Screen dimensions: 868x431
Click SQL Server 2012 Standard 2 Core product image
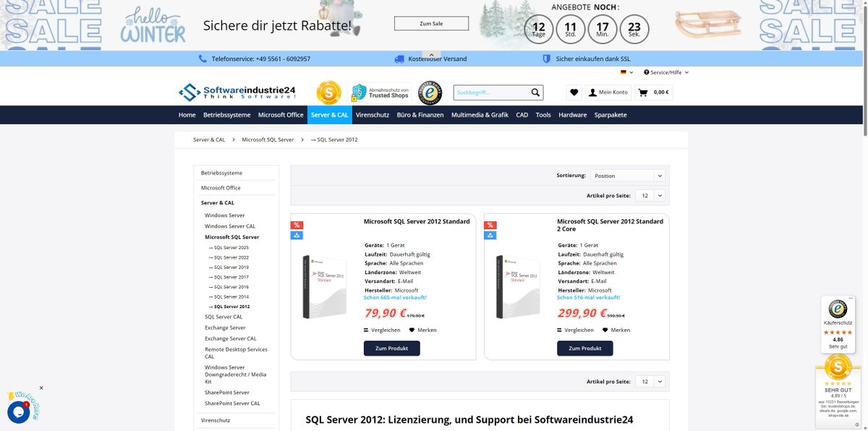tap(519, 287)
